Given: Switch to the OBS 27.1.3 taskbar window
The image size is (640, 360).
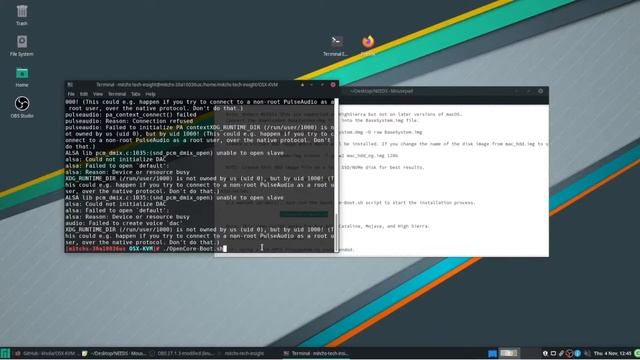Looking at the screenshot, I should point(182,353).
